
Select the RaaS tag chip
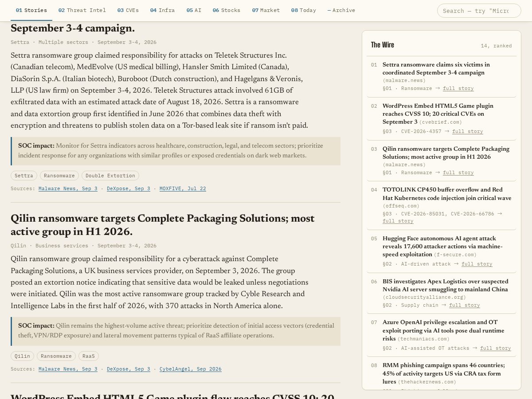point(89,356)
